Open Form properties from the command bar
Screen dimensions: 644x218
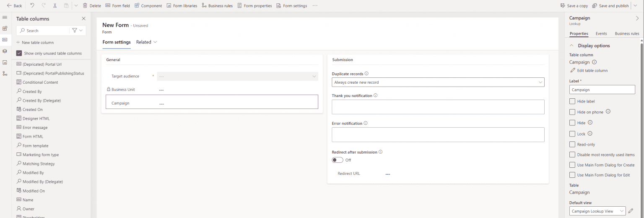(254, 5)
